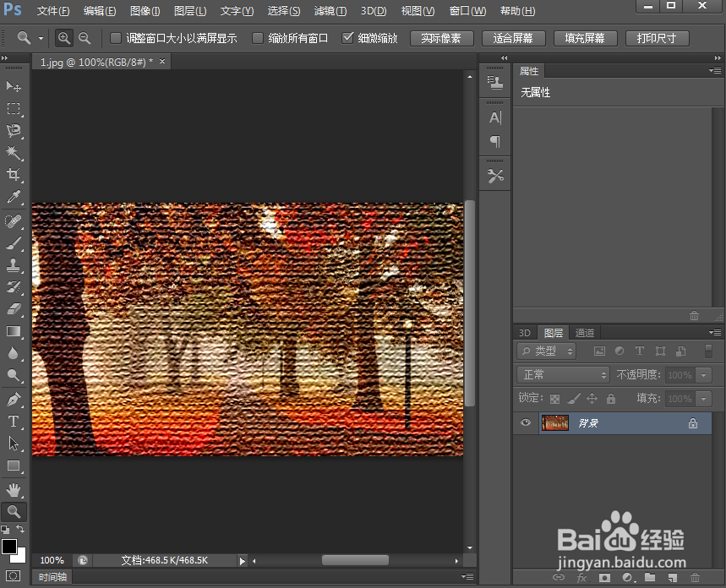Create a new layer
Screen dimensions: 726x588
point(672,577)
